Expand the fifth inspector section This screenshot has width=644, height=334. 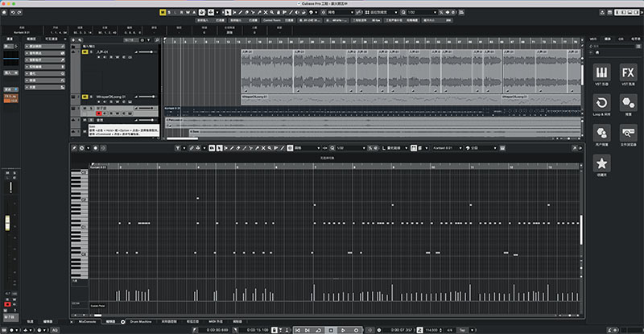[x=45, y=73]
